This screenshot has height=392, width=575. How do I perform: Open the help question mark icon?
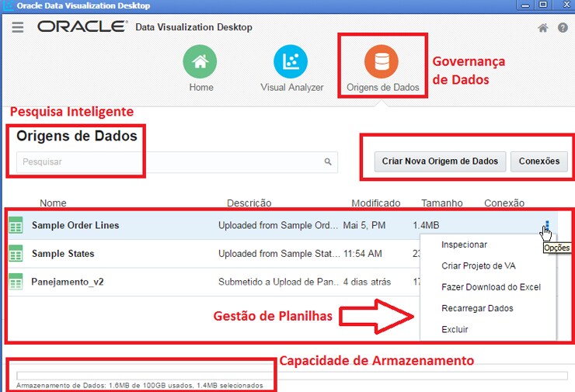click(x=563, y=28)
